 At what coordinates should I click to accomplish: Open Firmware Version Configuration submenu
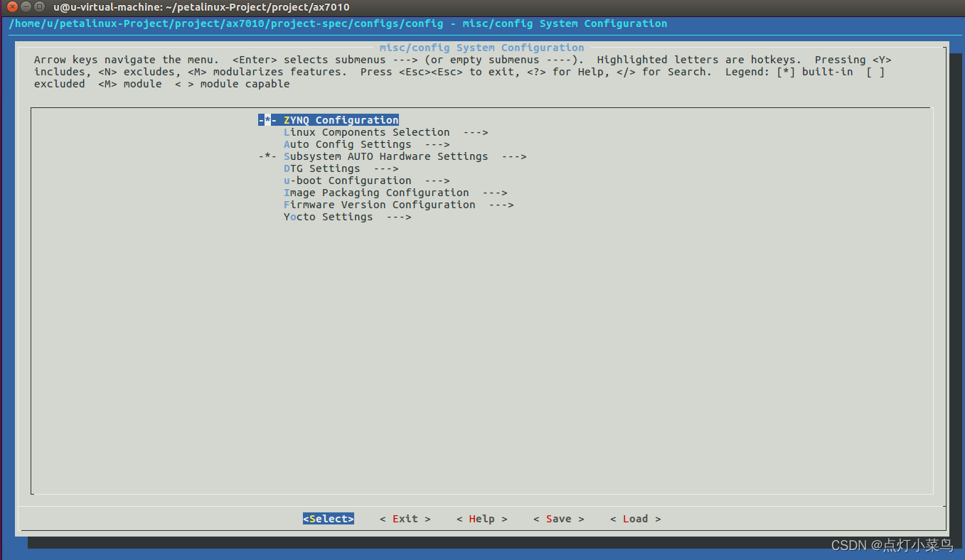[x=398, y=205]
